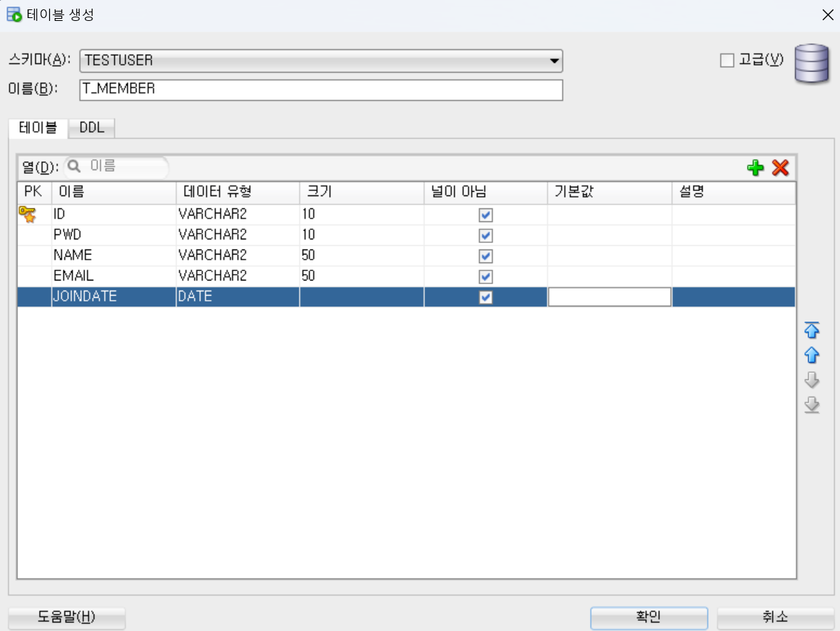Click the 데이터 유형 column header
Screen dimensions: 840x631
238,192
